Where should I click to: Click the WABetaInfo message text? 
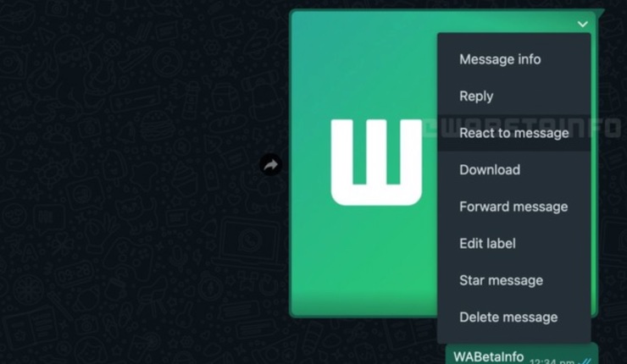coord(488,356)
